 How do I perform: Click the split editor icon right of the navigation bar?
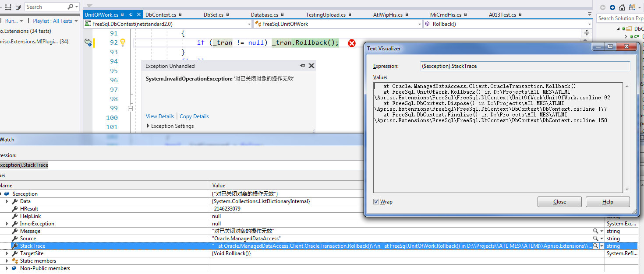pos(587,32)
